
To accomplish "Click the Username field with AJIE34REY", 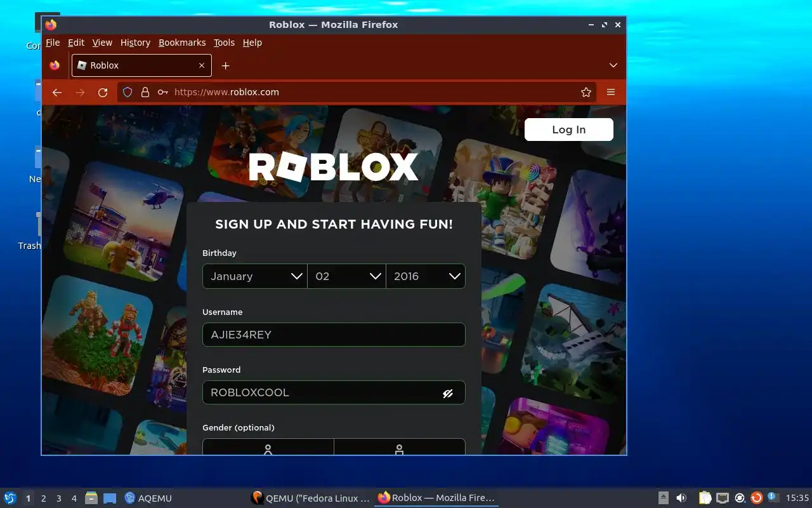I will (x=334, y=335).
